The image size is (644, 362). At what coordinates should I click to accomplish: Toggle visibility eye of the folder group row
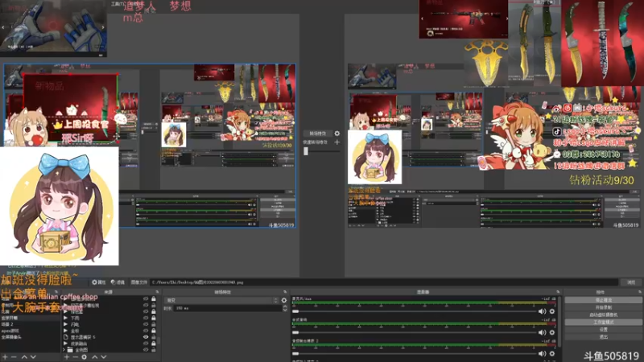tap(146, 350)
